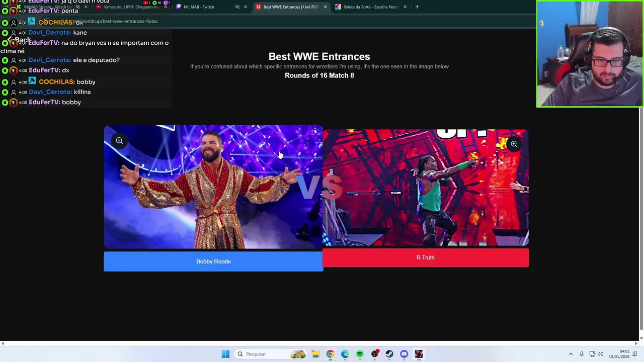Open the Windows Start menu
The width and height of the screenshot is (644, 362).
[x=225, y=354]
